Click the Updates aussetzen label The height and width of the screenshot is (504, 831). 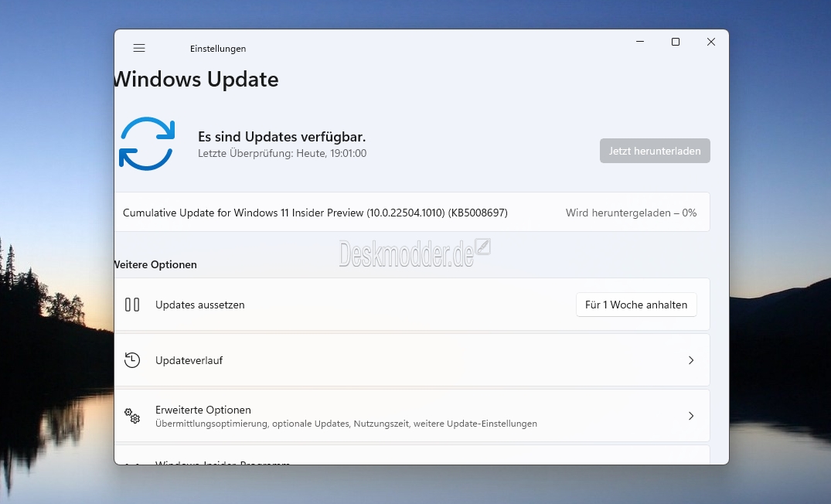199,305
